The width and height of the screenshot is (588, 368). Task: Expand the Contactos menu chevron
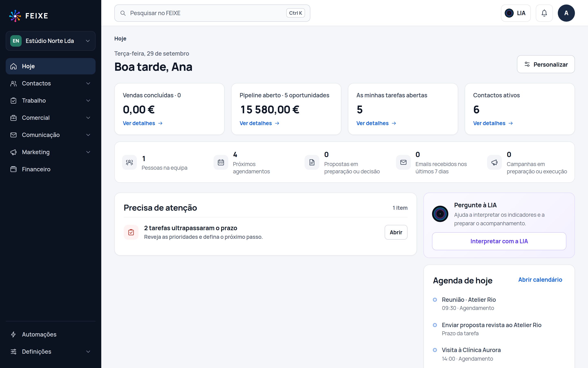88,83
